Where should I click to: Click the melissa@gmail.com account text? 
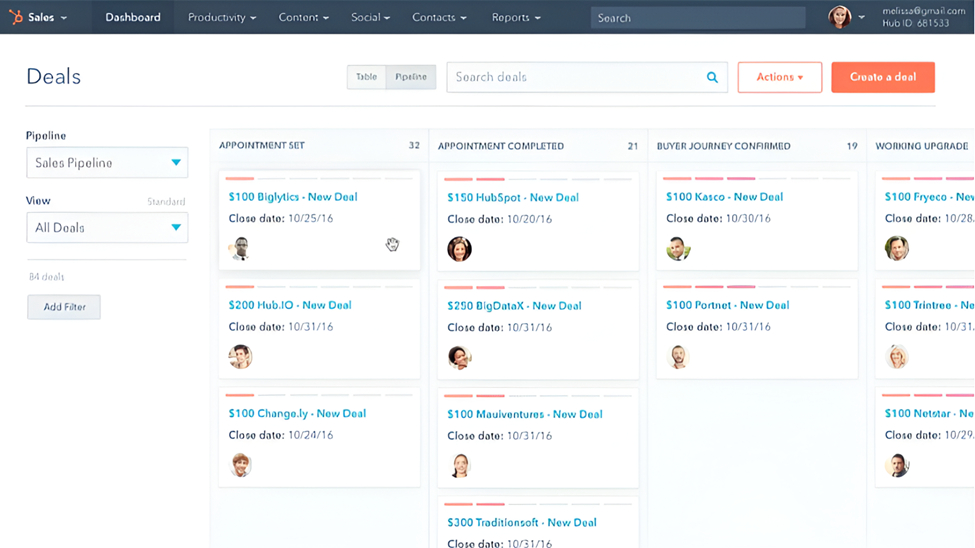coord(924,11)
